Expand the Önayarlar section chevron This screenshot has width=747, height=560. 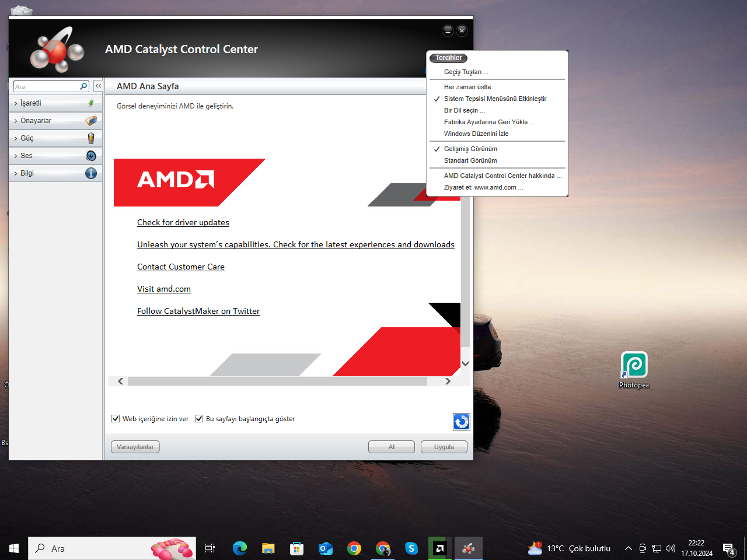pyautogui.click(x=16, y=121)
